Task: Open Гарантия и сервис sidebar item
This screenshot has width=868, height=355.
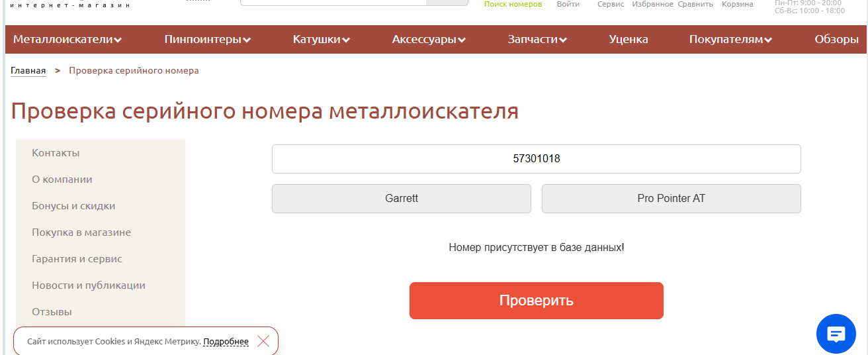Action: click(77, 259)
